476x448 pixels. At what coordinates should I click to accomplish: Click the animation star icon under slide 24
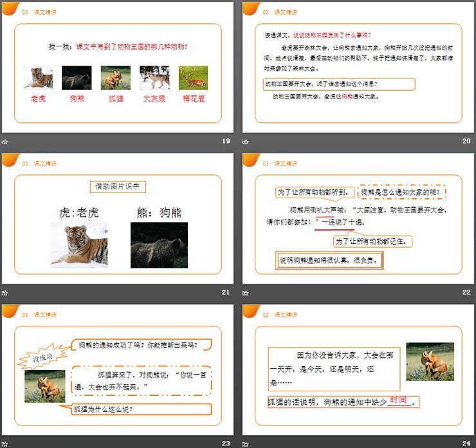[x=246, y=443]
